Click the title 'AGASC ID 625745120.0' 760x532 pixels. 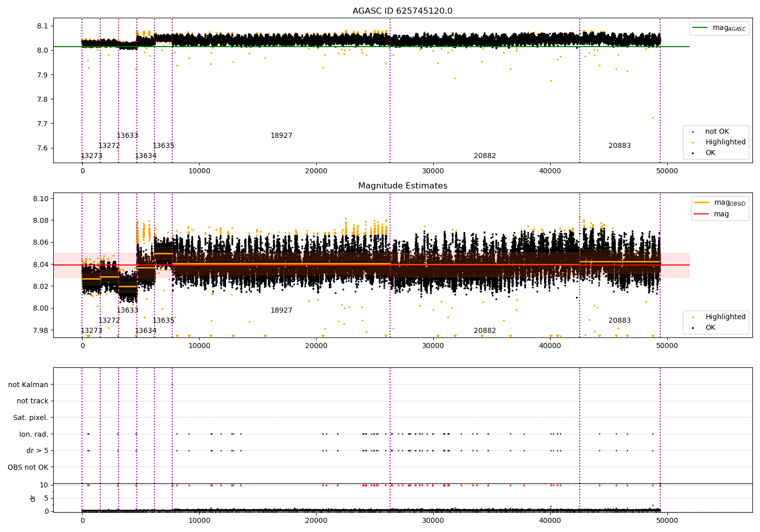click(402, 11)
